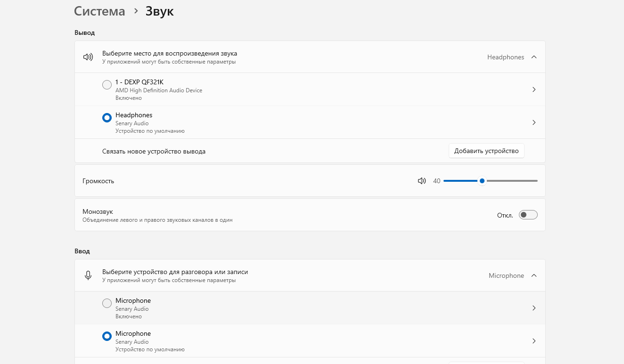Viewport: 624px width, 364px height.
Task: Toggle the Монозвук switch on
Action: [528, 215]
